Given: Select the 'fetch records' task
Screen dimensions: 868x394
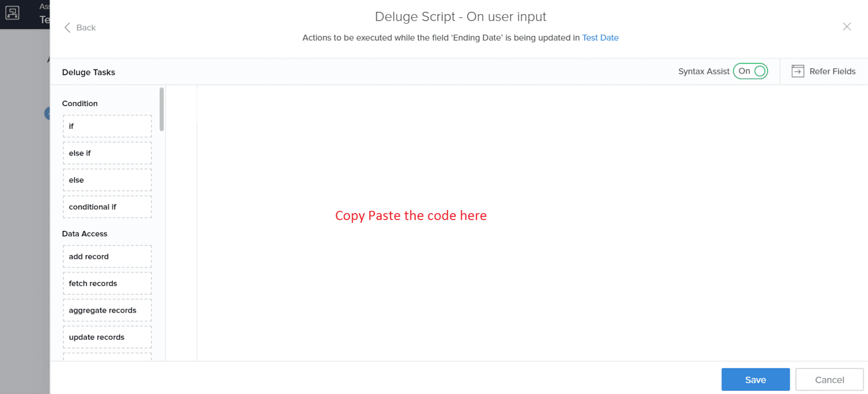Looking at the screenshot, I should [107, 283].
